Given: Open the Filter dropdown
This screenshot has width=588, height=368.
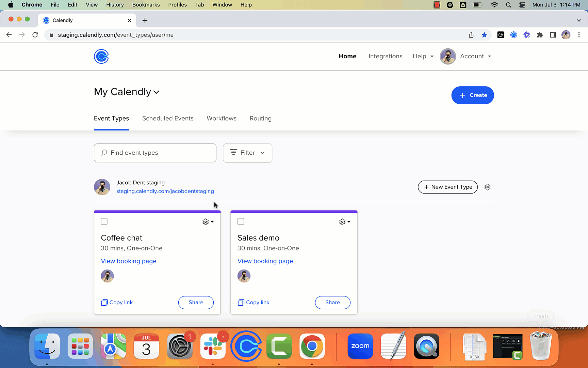Looking at the screenshot, I should click(x=247, y=153).
